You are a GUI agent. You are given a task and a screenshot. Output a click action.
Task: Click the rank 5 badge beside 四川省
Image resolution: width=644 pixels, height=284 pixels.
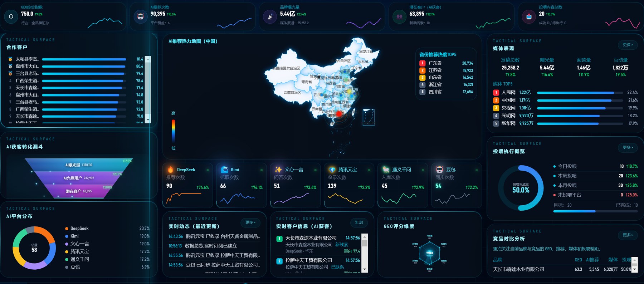click(423, 92)
